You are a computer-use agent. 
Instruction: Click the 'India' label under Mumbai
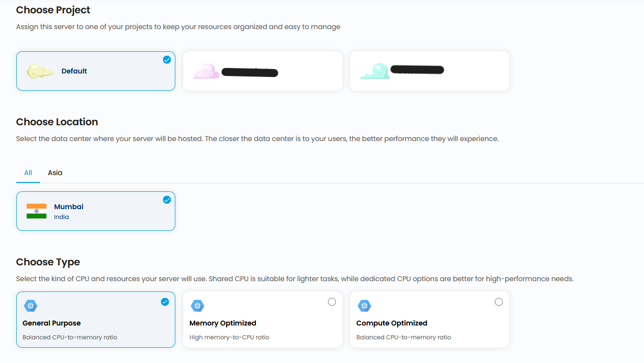(61, 217)
